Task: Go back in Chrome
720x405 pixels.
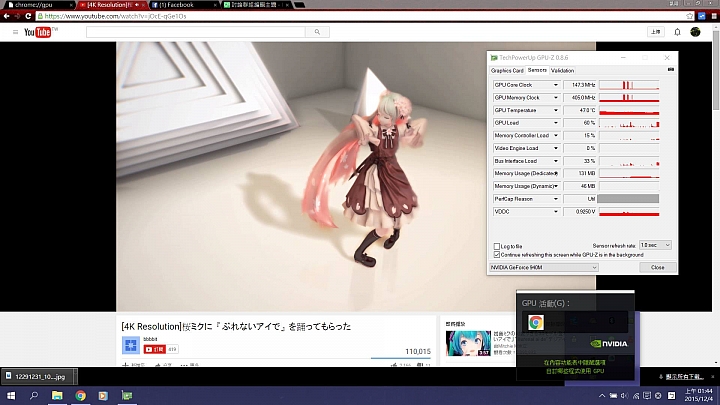Action: [x=6, y=16]
